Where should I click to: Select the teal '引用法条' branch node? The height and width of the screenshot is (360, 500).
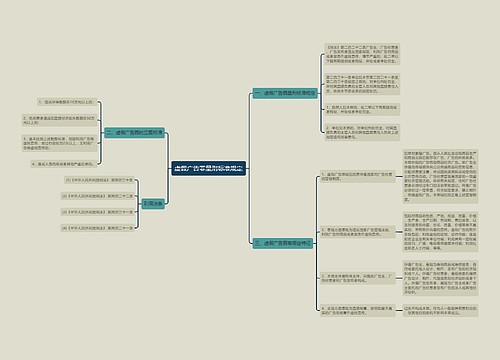click(153, 204)
